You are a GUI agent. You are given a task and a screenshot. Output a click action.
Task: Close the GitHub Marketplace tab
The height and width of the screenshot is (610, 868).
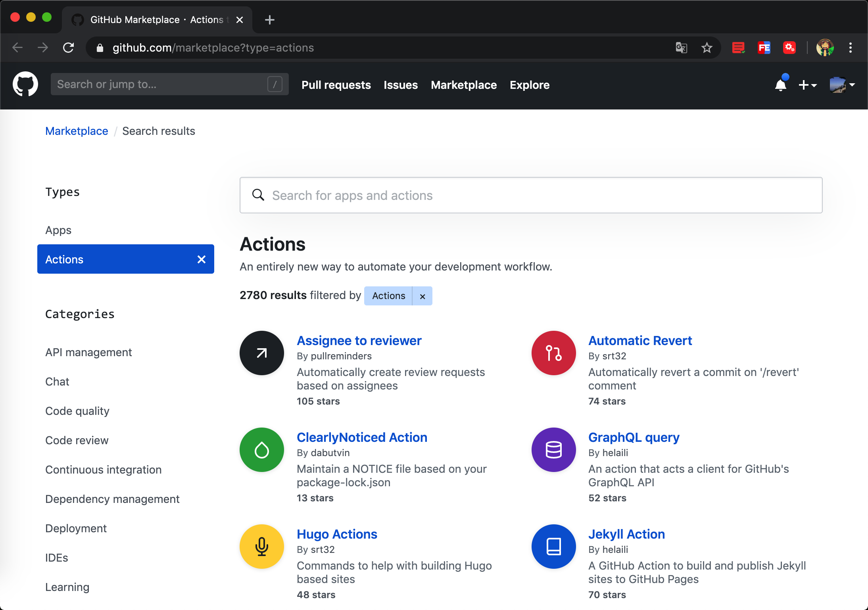coord(240,20)
